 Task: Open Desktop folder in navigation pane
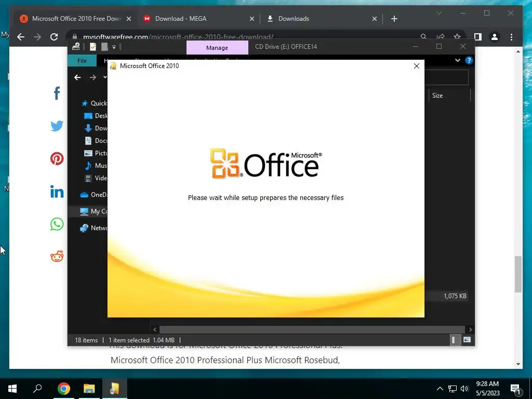(96, 116)
